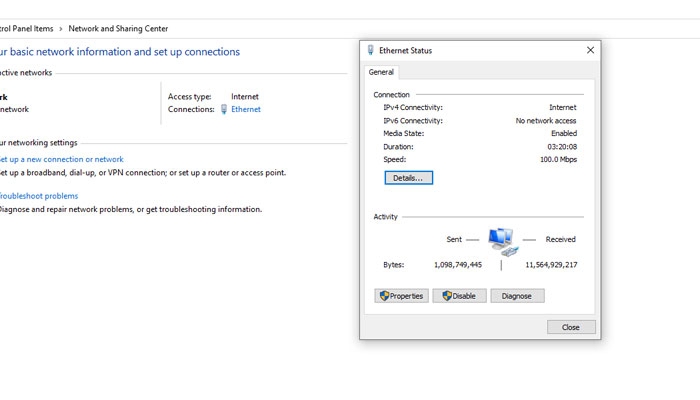Click the Ethernet Status title bar text
Image resolution: width=700 pixels, height=400 pixels.
(x=406, y=50)
